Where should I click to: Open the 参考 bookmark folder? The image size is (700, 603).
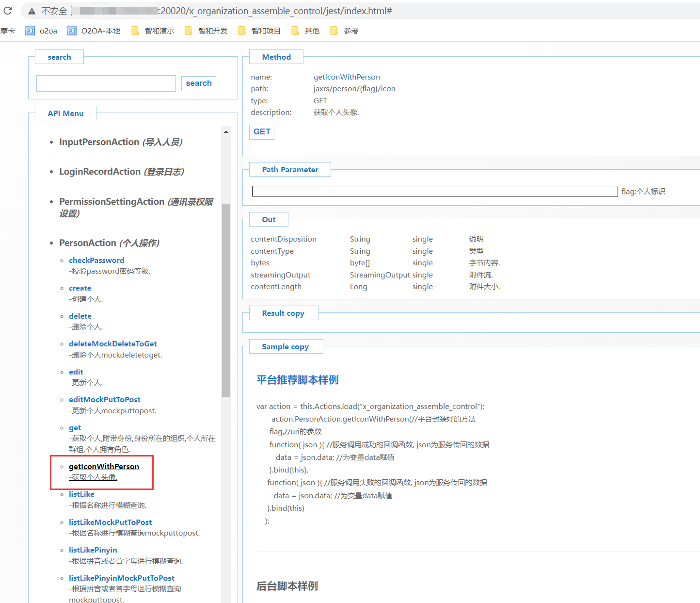coord(344,31)
